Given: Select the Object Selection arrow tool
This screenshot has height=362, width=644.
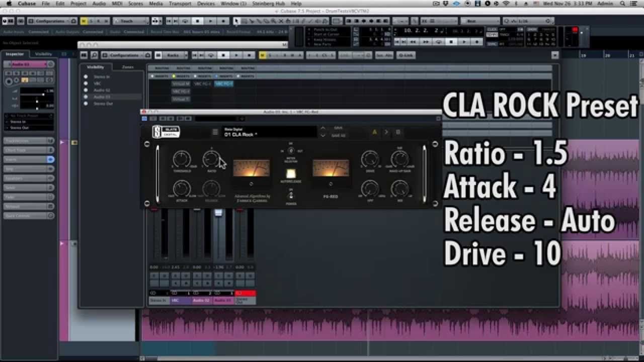Looking at the screenshot, I should [x=236, y=21].
